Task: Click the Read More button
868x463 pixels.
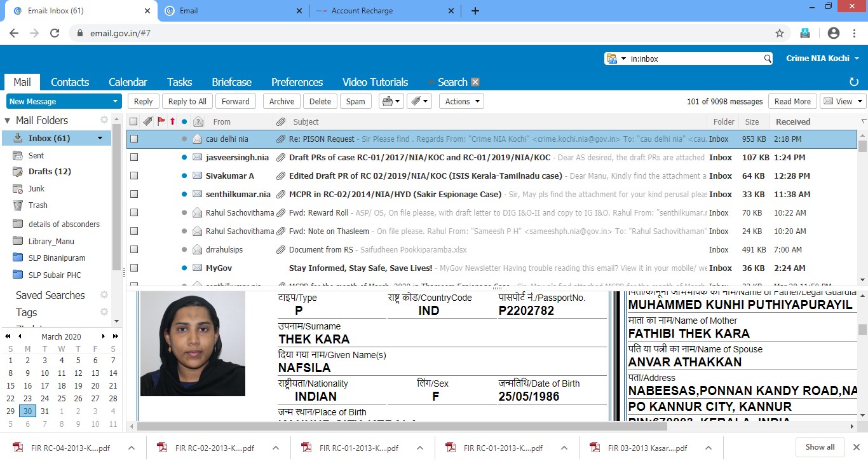Action: 792,101
